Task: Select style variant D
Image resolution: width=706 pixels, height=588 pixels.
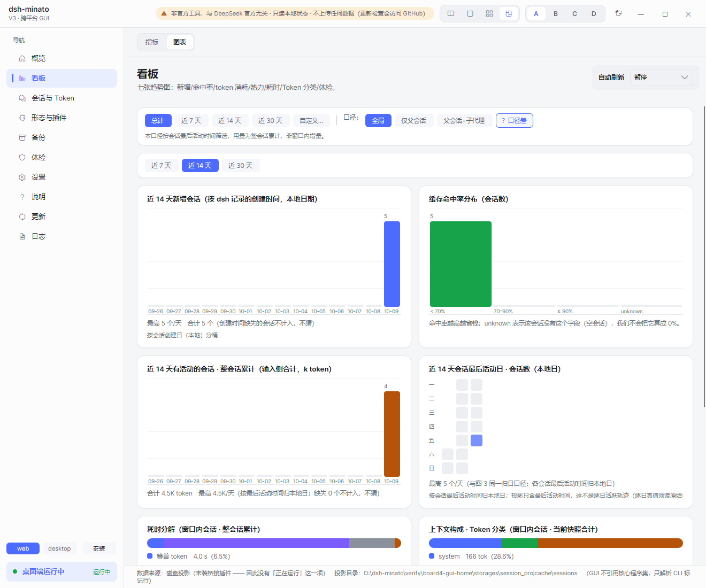Action: [594, 14]
